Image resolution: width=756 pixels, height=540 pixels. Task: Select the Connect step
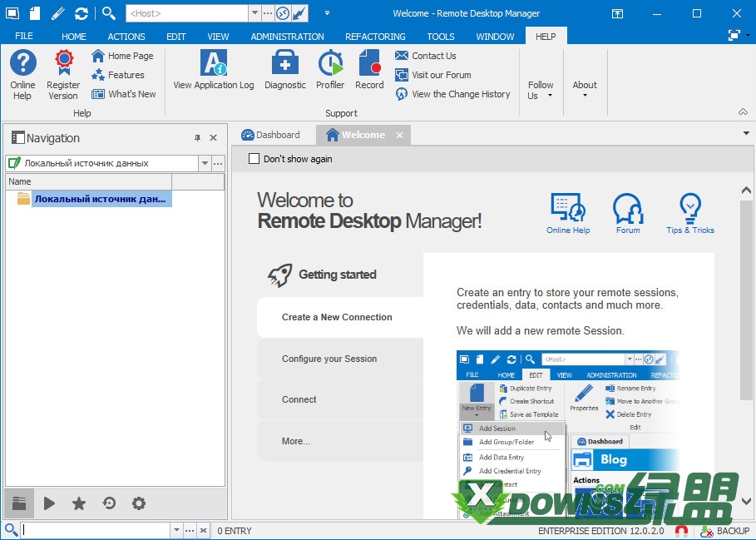(340, 399)
